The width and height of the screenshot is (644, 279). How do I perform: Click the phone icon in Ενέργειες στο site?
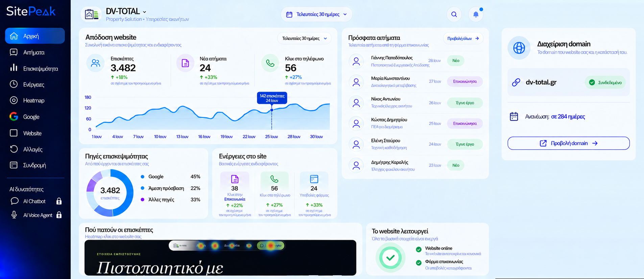point(274,179)
